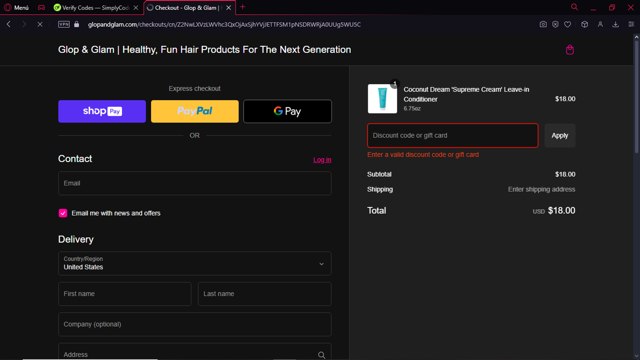Choose PayPal express checkout
The height and width of the screenshot is (360, 640).
click(195, 111)
